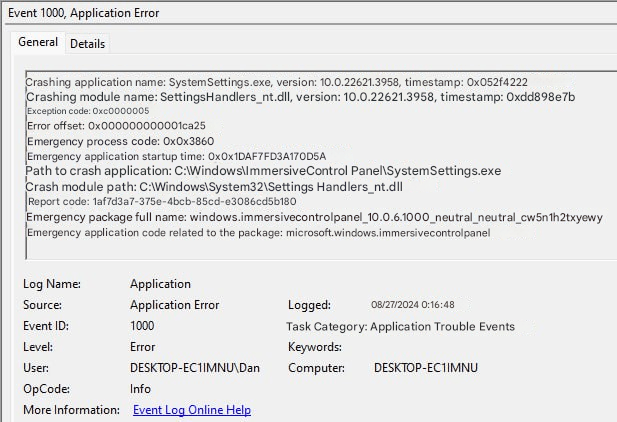Click the crashing module name SettingsHandlers_nt.dll line
Screen dimensions: 617x422
pyautogui.click(x=300, y=97)
